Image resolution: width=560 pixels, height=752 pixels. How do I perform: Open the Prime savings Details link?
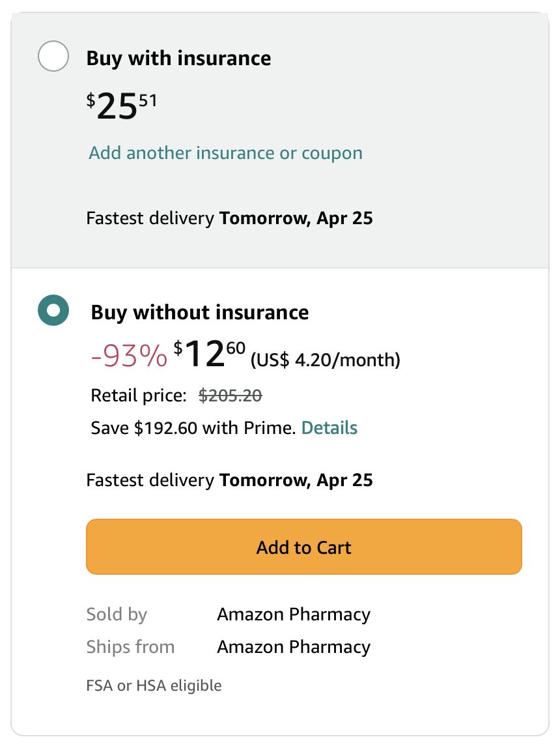[x=329, y=428]
